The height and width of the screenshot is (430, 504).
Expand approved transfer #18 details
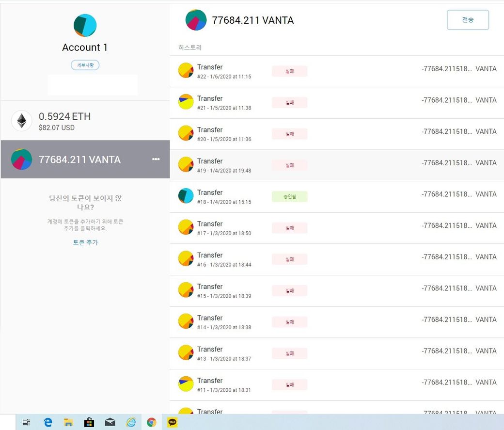337,197
